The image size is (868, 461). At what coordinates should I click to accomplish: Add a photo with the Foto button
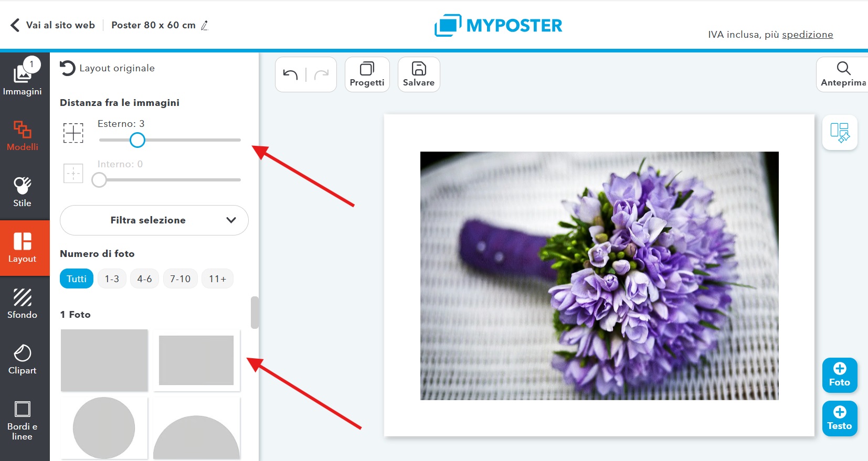click(840, 376)
